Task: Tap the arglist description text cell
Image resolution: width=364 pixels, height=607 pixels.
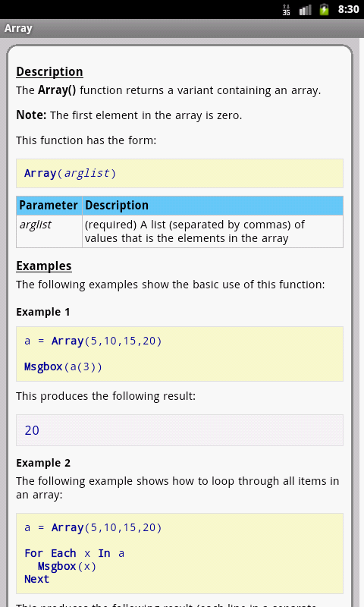Action: tap(212, 231)
